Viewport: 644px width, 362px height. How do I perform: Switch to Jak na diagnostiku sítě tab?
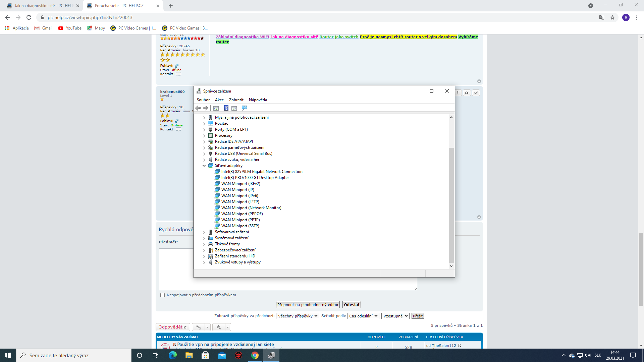(44, 6)
